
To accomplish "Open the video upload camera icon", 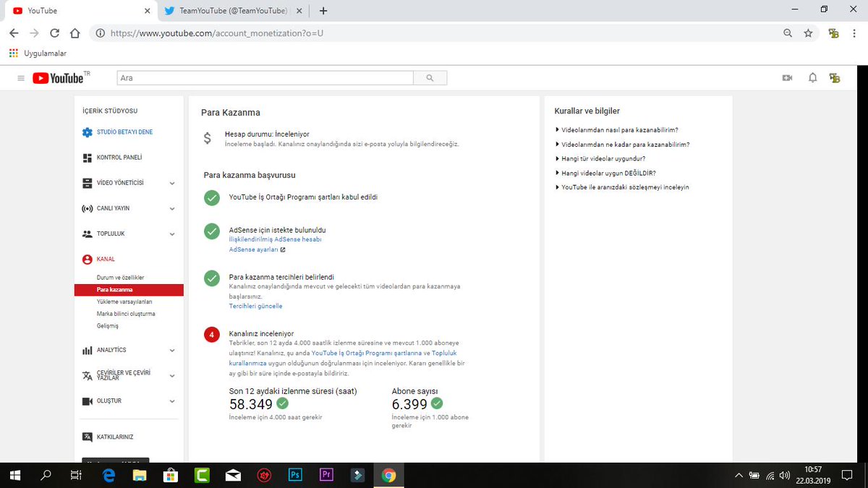I will coord(788,78).
